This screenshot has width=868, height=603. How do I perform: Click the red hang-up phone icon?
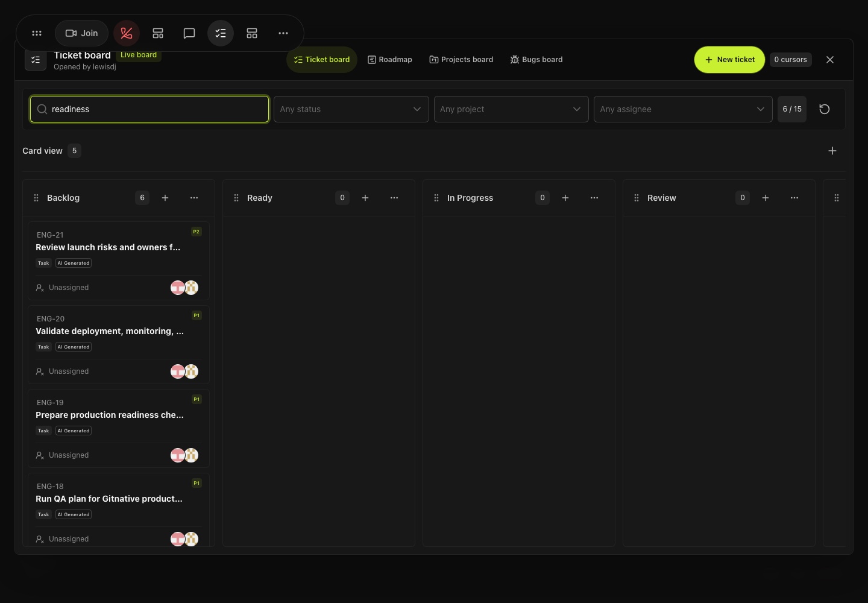127,33
